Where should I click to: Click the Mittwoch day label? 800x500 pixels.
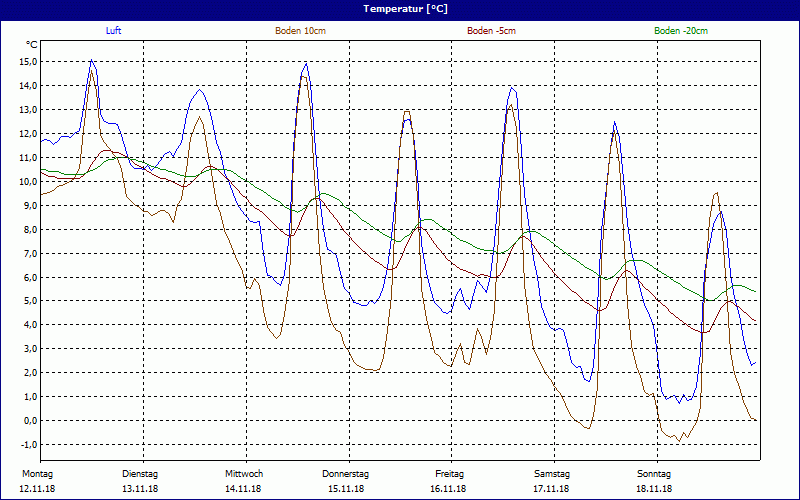[x=244, y=474]
